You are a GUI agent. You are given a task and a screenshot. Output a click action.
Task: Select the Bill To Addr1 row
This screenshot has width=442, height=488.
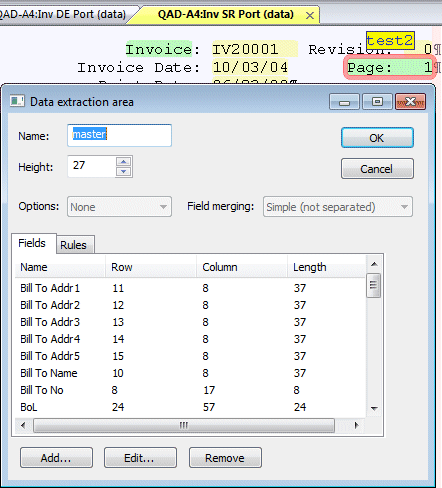coord(190,288)
